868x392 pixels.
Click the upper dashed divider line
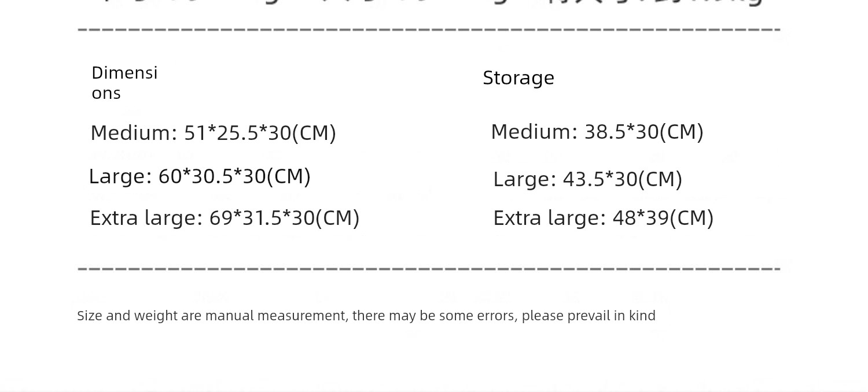429,28
